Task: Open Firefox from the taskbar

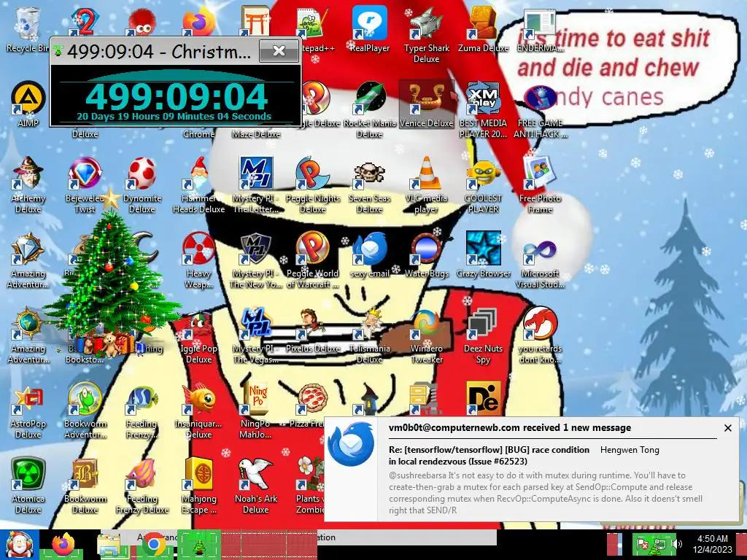Action: pos(63,545)
